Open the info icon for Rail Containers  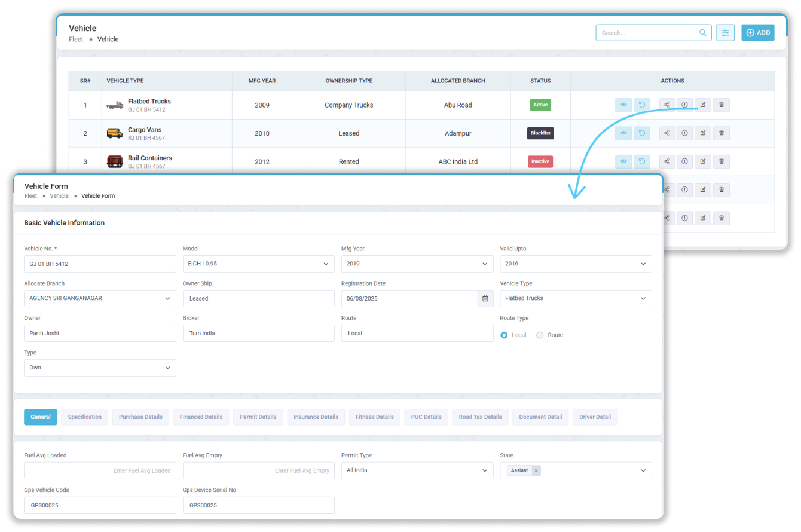[x=684, y=161]
